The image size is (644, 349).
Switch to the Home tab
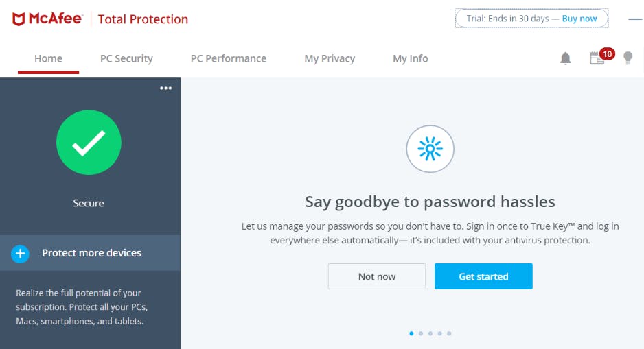point(49,59)
